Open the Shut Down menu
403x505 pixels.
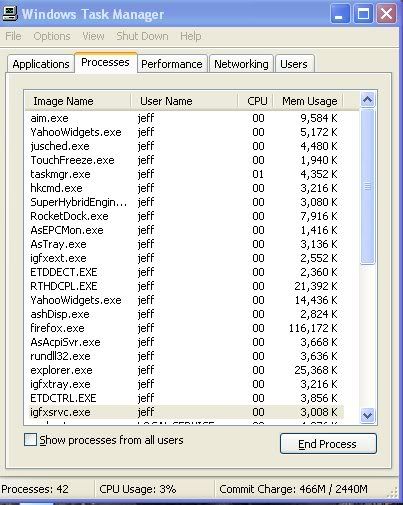[x=142, y=36]
